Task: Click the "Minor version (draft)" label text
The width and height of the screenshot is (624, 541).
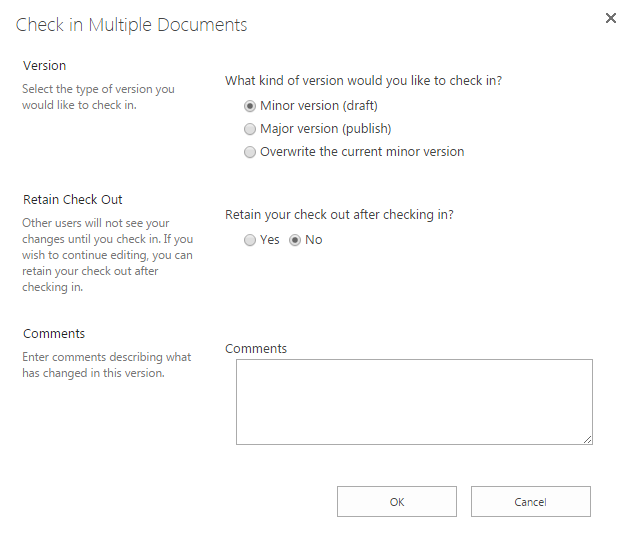Action: 318,105
